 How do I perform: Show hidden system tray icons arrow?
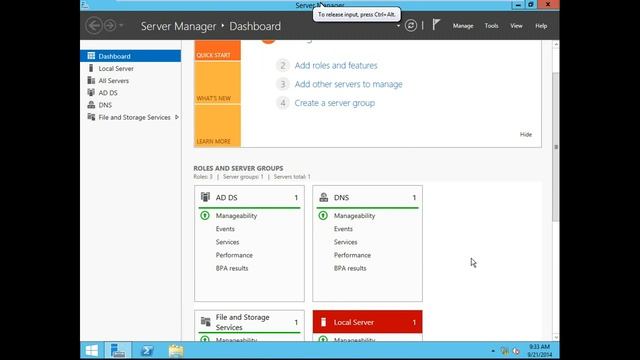tap(493, 351)
